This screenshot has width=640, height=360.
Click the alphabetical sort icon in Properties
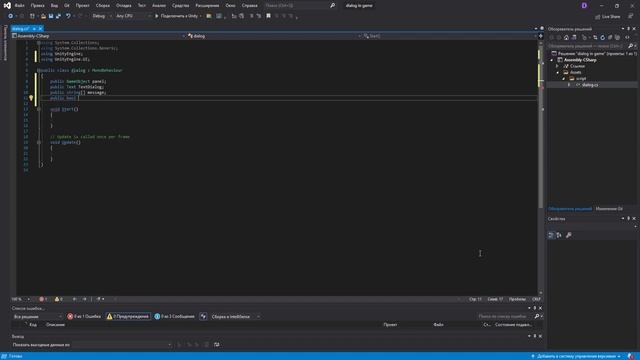click(559, 235)
